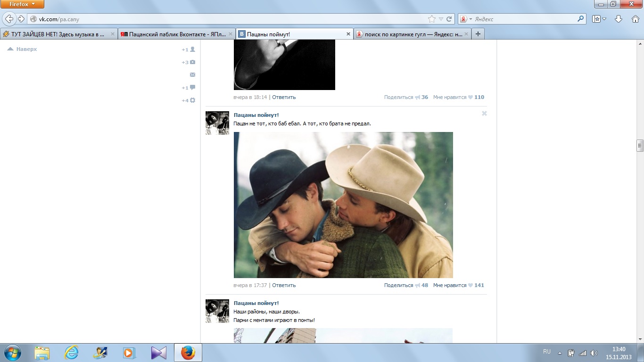Open the Windows Start menu
The height and width of the screenshot is (362, 644).
(x=13, y=353)
